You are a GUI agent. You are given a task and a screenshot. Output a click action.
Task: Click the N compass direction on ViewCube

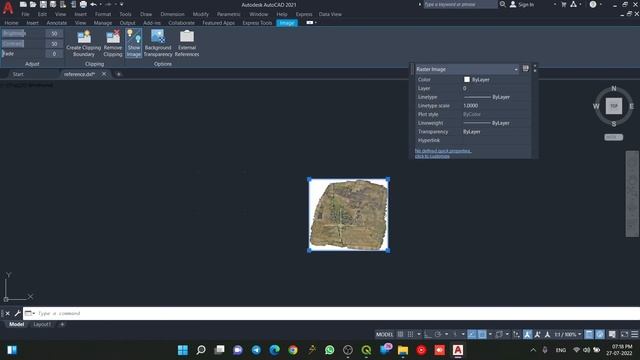(x=613, y=89)
